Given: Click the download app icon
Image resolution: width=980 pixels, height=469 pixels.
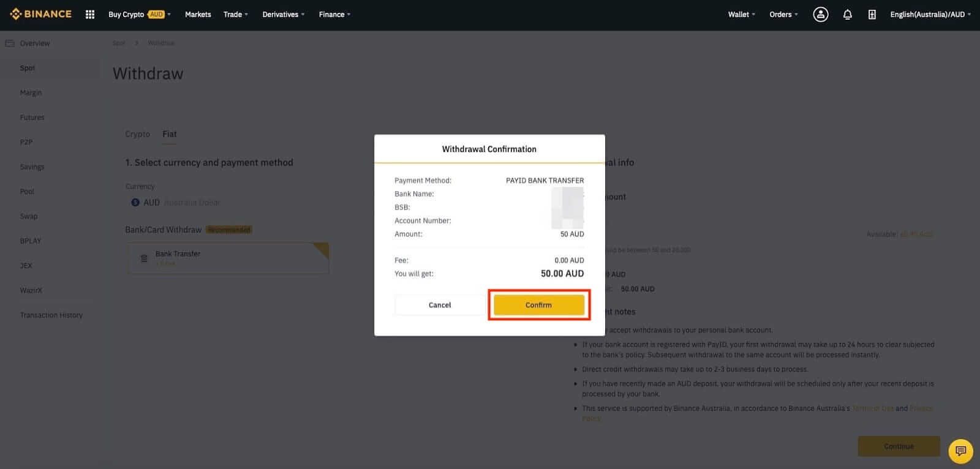Looking at the screenshot, I should 872,14.
